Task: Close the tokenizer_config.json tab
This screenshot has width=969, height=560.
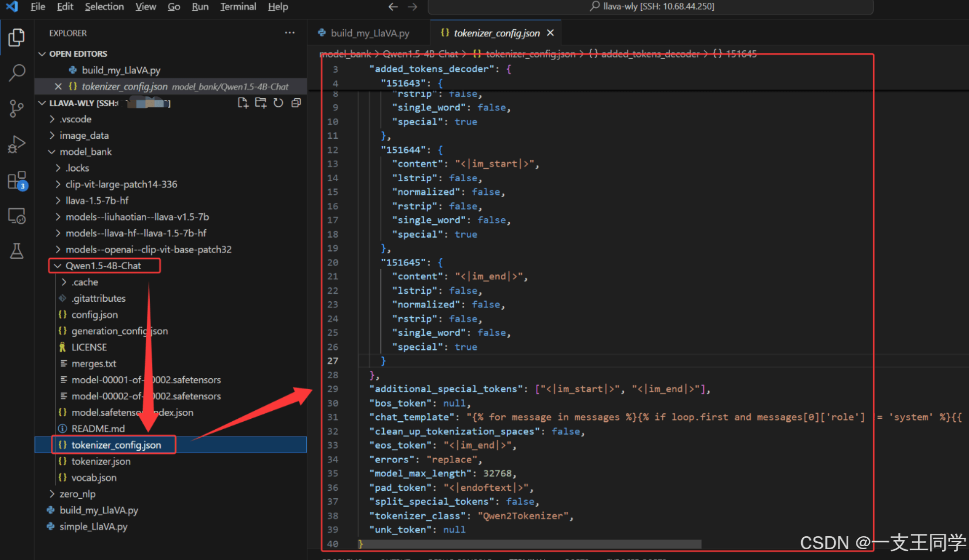Action: point(550,33)
